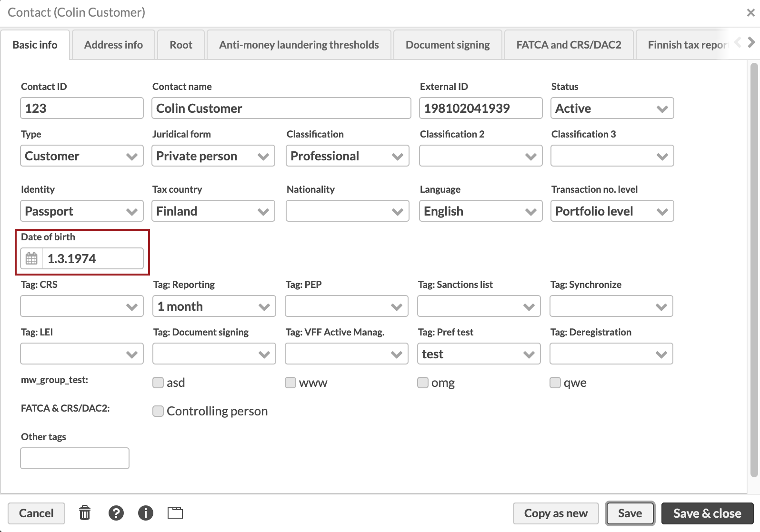Toggle the Controlling person checkbox
Image resolution: width=760 pixels, height=532 pixels.
pyautogui.click(x=158, y=411)
